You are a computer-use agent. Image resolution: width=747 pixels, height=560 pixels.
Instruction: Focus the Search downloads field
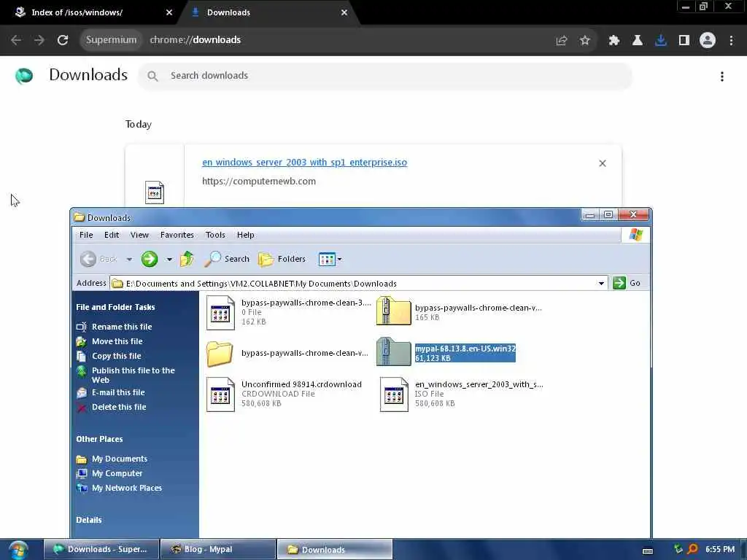point(385,76)
